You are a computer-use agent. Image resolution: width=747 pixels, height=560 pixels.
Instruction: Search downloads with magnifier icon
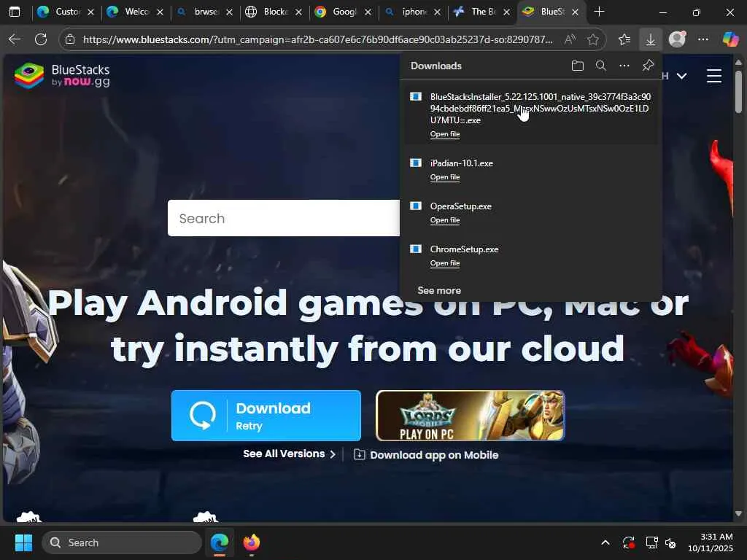[x=601, y=66]
